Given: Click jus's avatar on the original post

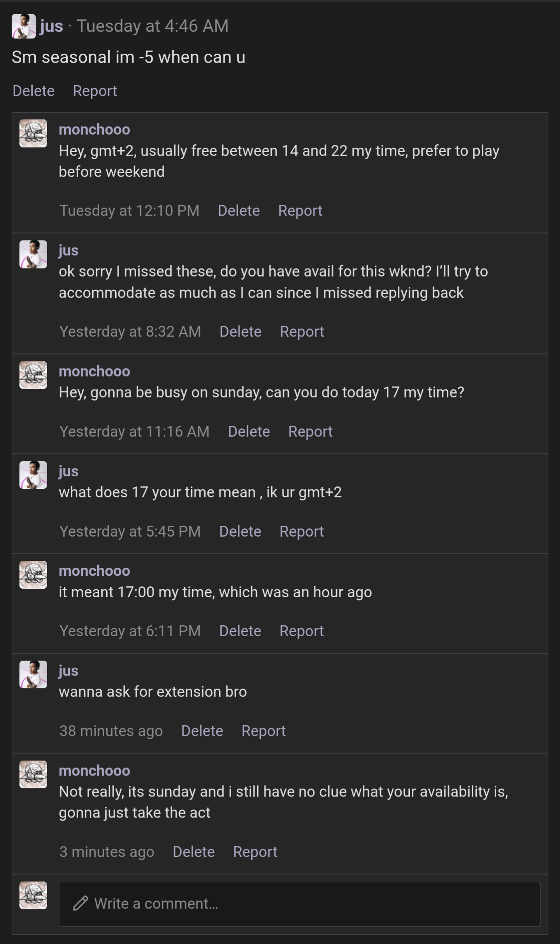Looking at the screenshot, I should point(23,26).
